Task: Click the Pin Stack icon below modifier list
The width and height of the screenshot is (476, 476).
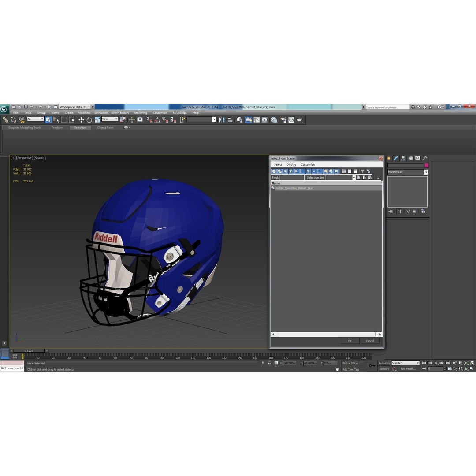Action: 390,212
